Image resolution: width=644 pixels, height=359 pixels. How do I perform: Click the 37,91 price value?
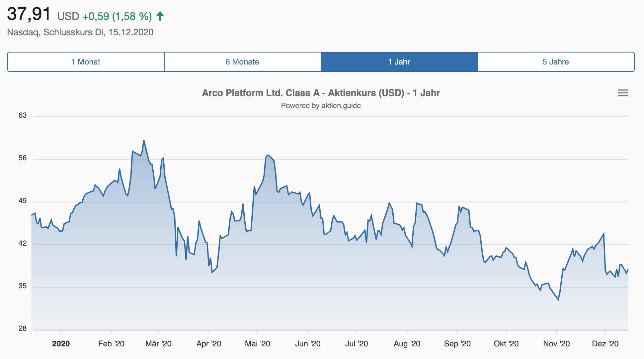[x=29, y=14]
